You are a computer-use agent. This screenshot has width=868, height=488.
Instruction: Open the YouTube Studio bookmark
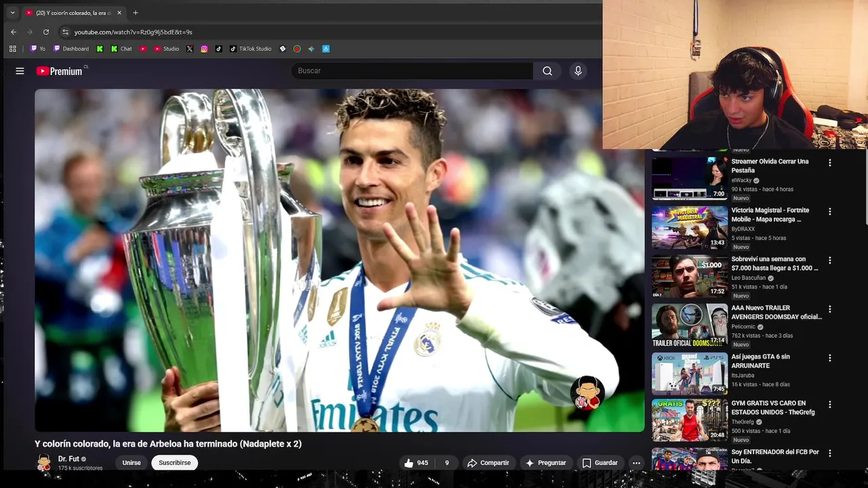pos(166,49)
